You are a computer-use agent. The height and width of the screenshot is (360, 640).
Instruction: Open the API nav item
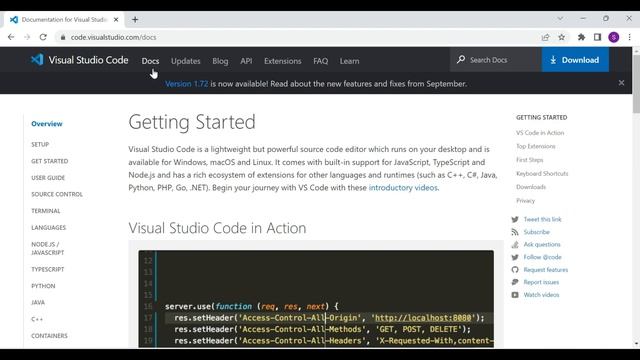click(246, 61)
